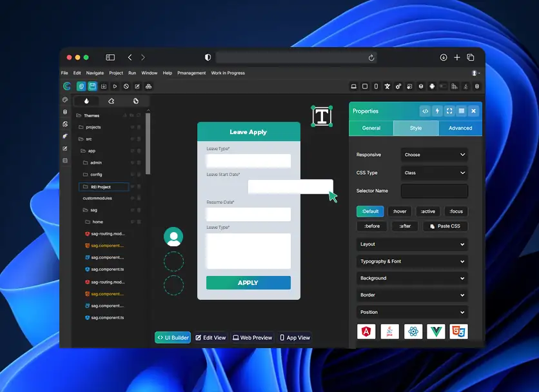Click the stacked cubes icon in the toolbar
Screen dimensions: 539x392
[x=148, y=86]
